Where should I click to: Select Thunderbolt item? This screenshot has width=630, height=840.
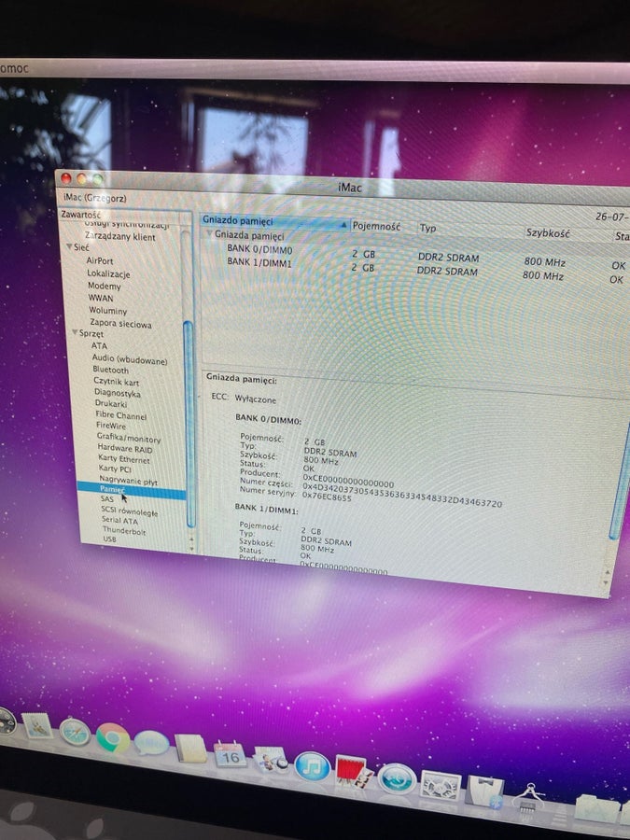pos(124,530)
